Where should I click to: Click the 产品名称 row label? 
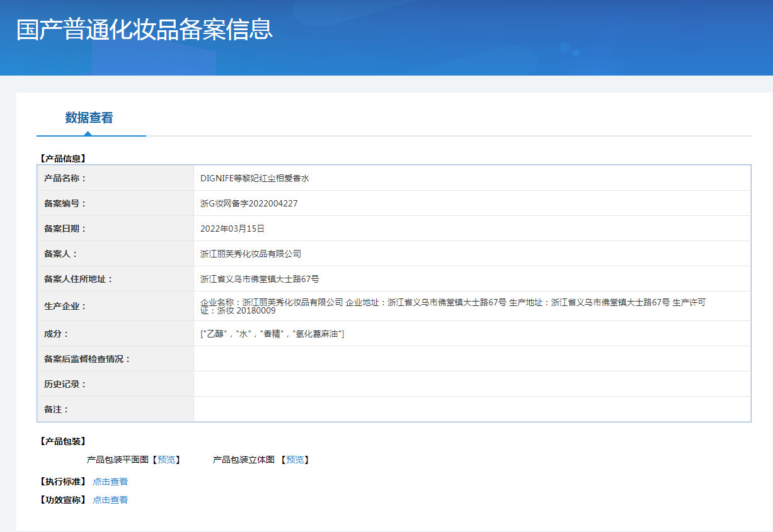pyautogui.click(x=65, y=178)
